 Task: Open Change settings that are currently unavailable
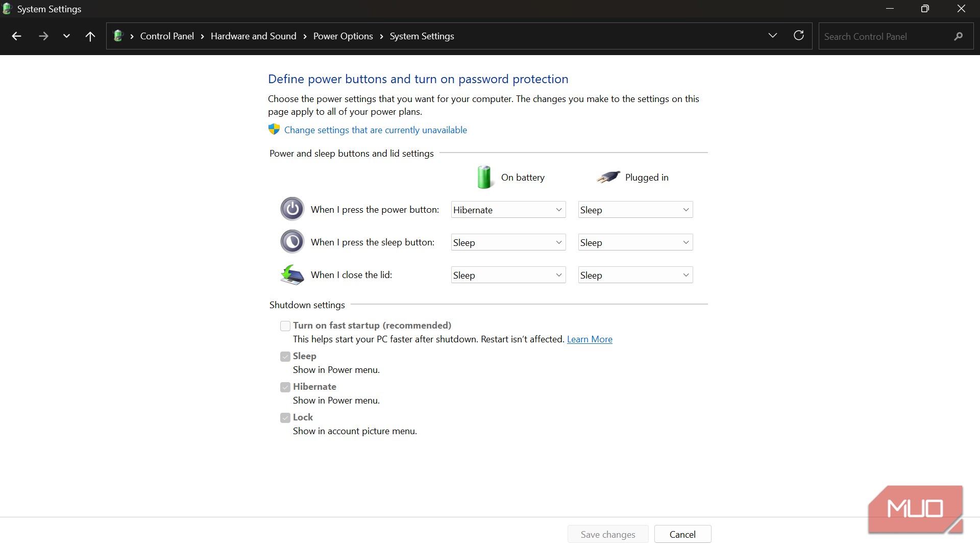[x=375, y=130]
